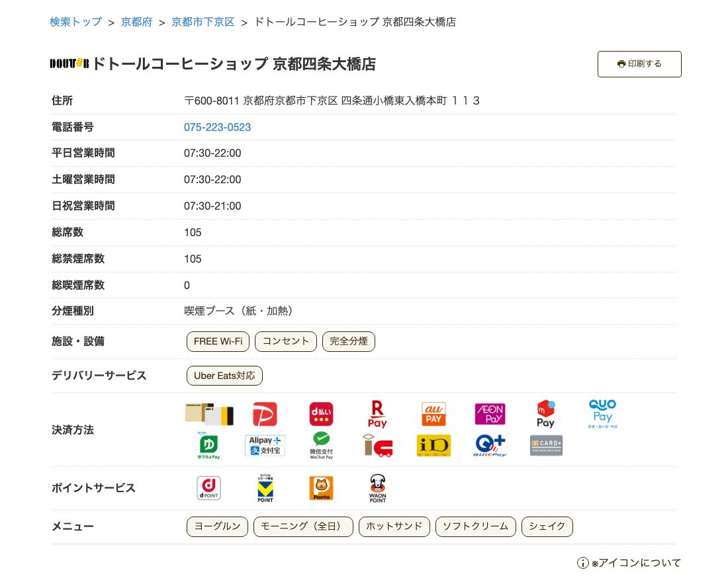Open the 検索トップ breadcrumb link
Screen dimensions: 728x586
pos(75,22)
